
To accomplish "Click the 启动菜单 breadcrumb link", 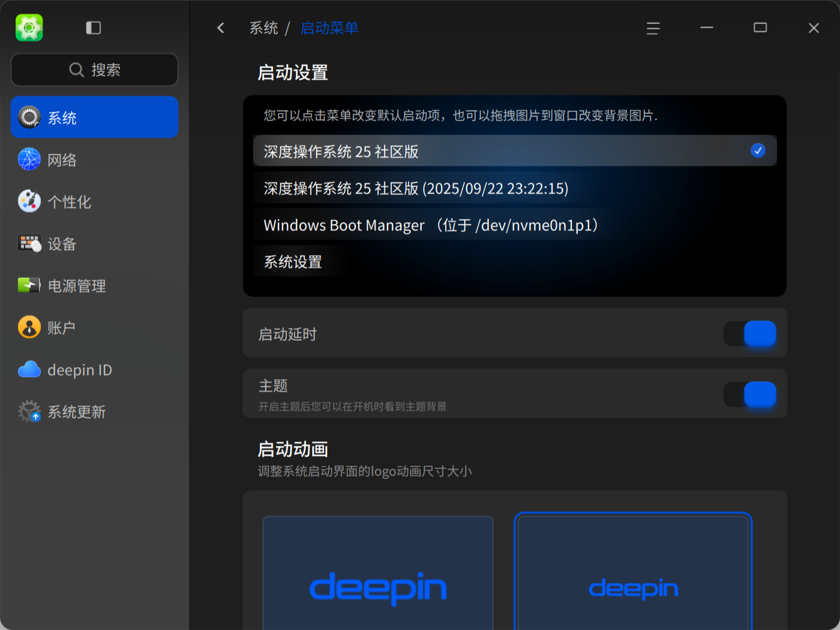I will pyautogui.click(x=329, y=28).
